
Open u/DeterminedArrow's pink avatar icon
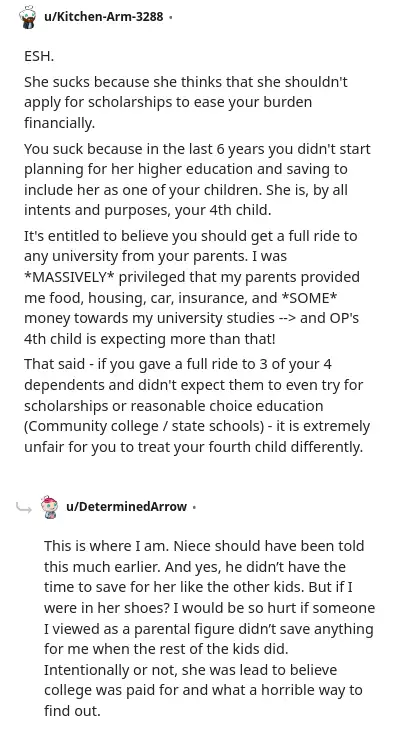coord(49,507)
